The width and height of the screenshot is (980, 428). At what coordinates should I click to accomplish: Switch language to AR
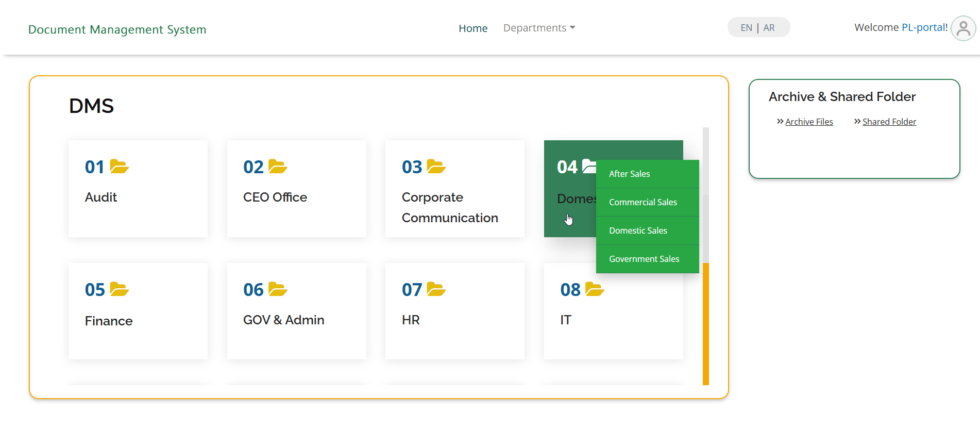tap(769, 28)
